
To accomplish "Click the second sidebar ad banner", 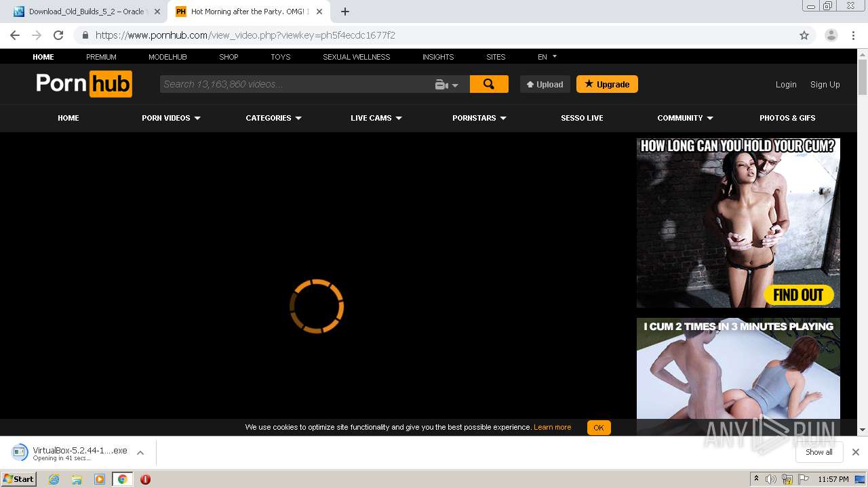I will pos(738,376).
